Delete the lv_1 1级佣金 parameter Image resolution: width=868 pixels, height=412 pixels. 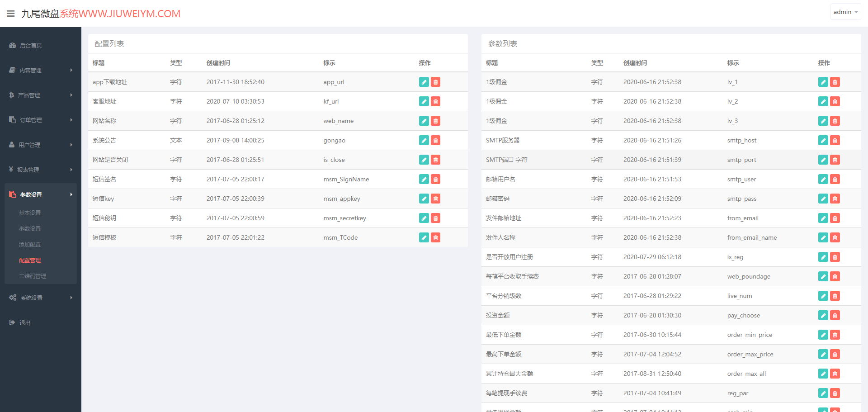(x=835, y=82)
